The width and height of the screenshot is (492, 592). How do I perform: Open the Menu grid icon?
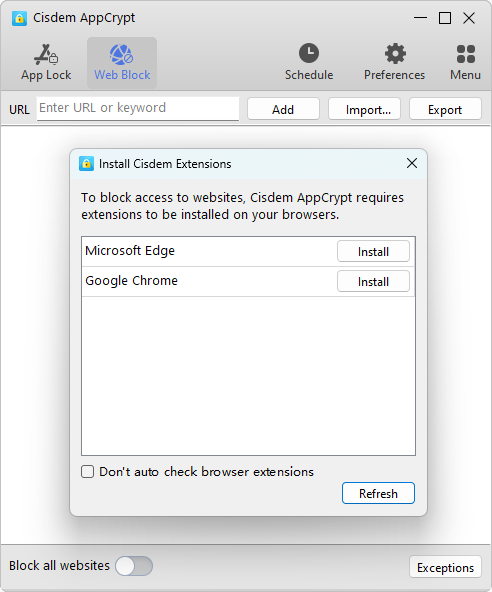click(x=466, y=54)
